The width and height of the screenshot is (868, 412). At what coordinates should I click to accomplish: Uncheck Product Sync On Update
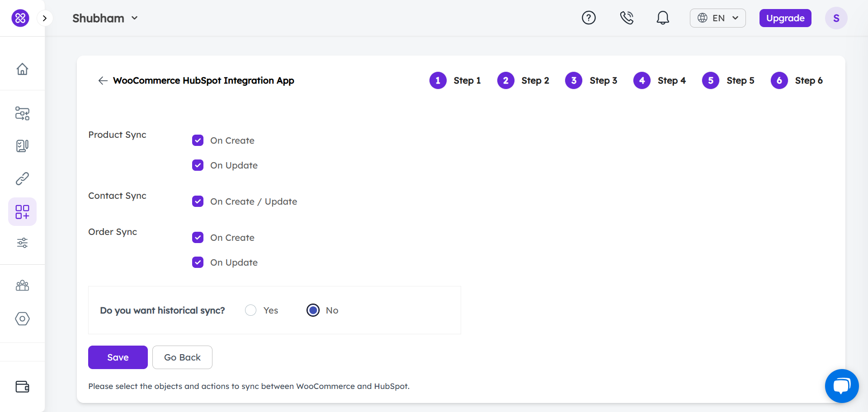[198, 165]
